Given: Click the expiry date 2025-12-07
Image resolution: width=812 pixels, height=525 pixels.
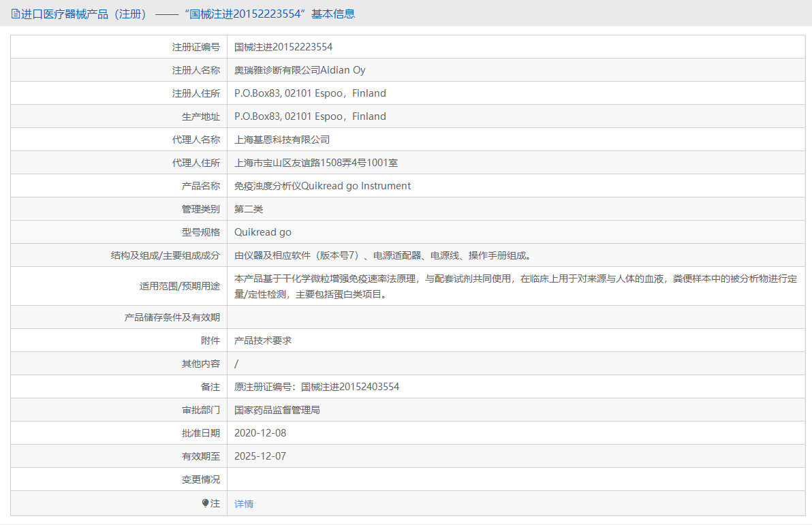Looking at the screenshot, I should point(261,456).
